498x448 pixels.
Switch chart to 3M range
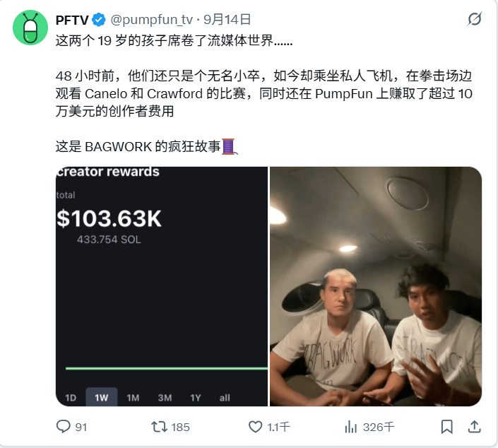[x=165, y=398]
